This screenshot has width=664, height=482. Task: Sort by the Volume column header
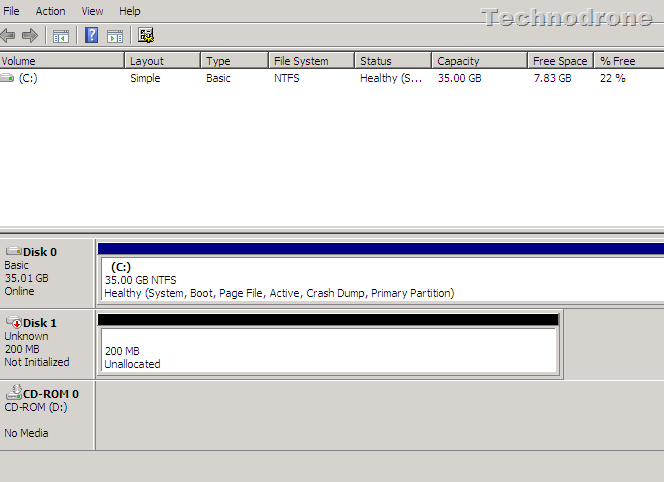[62, 61]
